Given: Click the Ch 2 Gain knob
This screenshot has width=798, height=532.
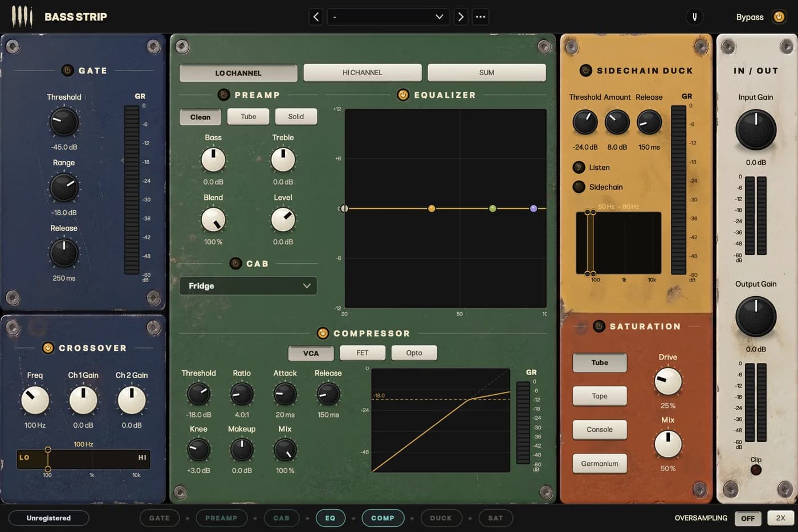Looking at the screenshot, I should (132, 400).
